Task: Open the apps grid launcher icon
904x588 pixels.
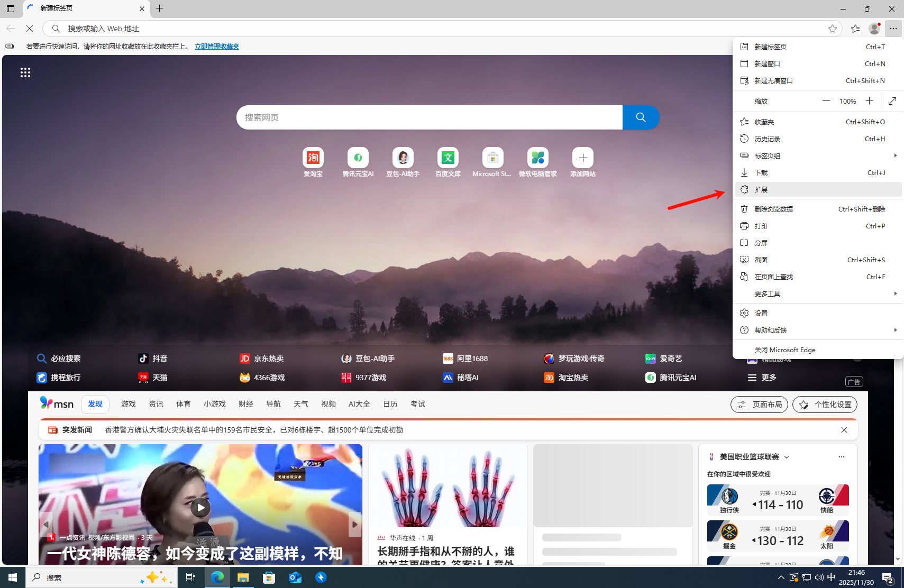Action: coord(25,72)
